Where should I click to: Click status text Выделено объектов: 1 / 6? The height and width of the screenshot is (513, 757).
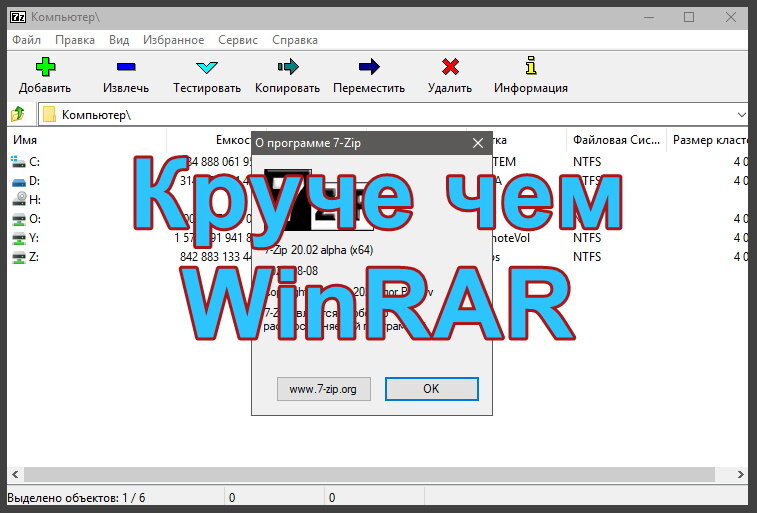(x=76, y=498)
